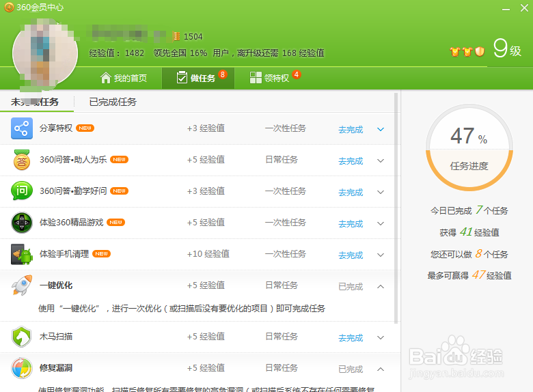Click the gold coins icon near 1504

coord(176,36)
